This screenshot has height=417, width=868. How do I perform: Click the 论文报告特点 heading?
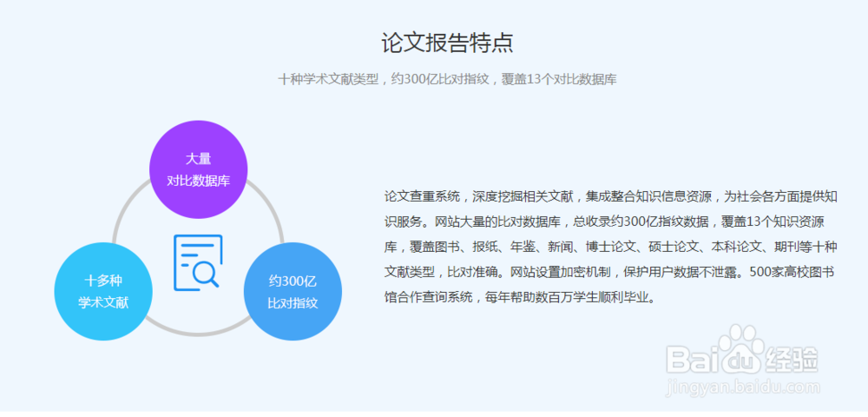447,43
